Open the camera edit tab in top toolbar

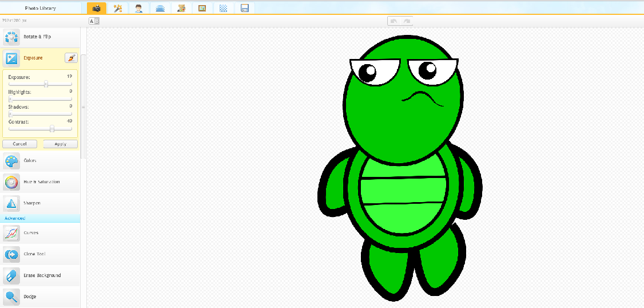tap(97, 8)
